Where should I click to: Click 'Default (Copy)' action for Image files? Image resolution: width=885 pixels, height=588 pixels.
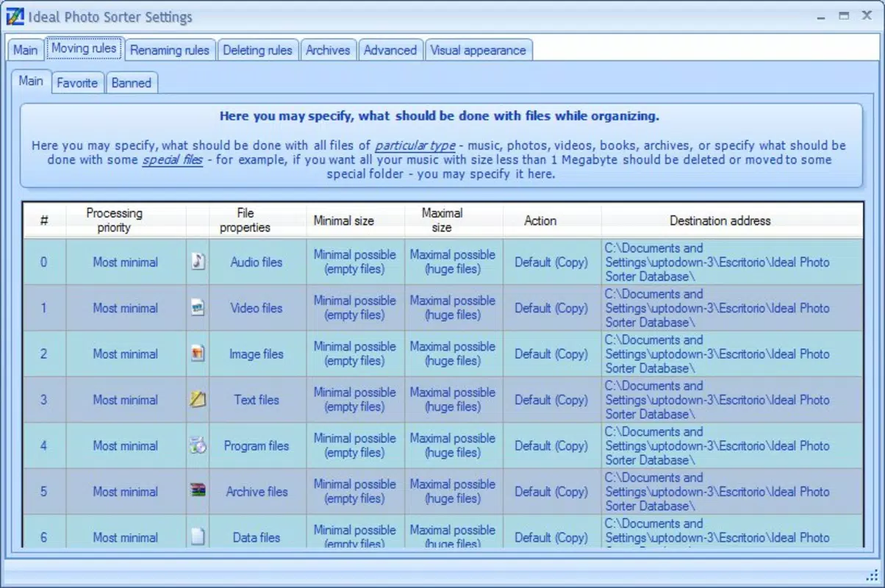(x=552, y=354)
